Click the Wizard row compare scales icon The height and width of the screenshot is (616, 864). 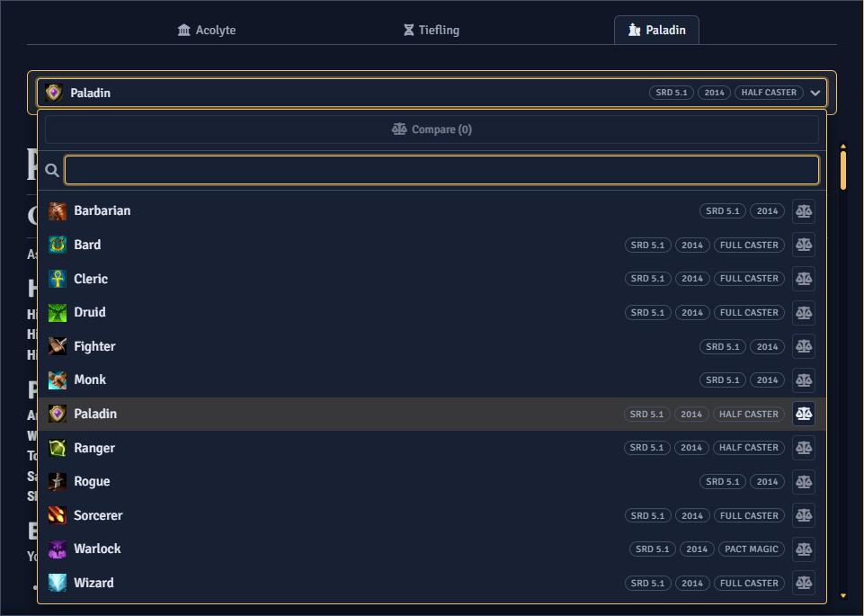coord(804,583)
